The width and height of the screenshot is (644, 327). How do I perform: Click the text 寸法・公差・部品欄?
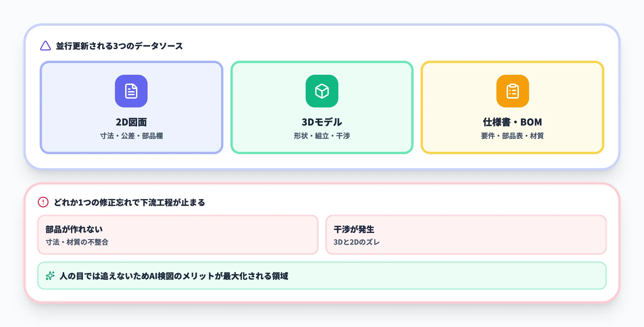coord(132,136)
